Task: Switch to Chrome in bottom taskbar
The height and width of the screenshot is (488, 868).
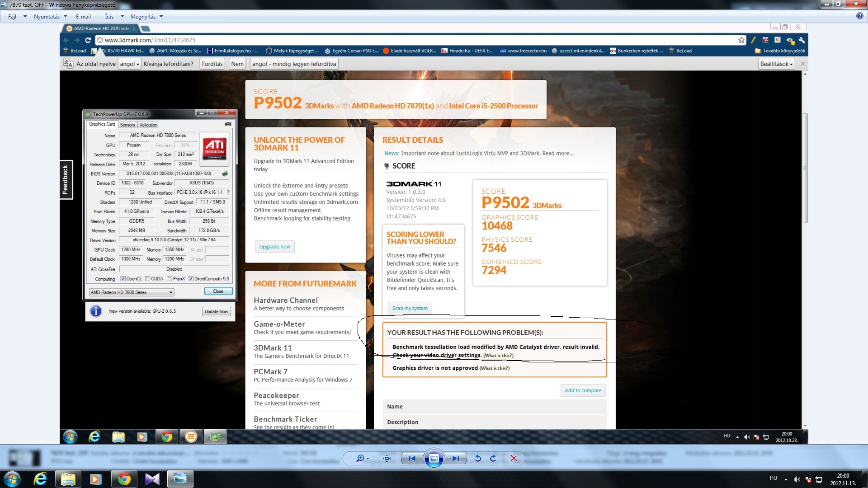Action: tap(124, 479)
